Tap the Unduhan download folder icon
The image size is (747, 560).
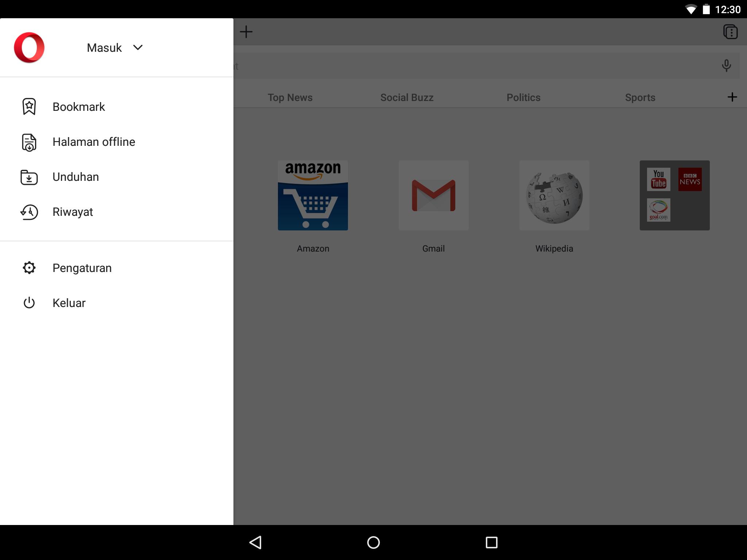pos(29,177)
